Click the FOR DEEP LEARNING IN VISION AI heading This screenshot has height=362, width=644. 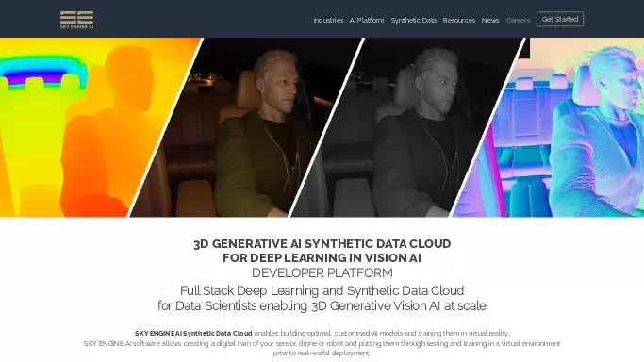(322, 258)
